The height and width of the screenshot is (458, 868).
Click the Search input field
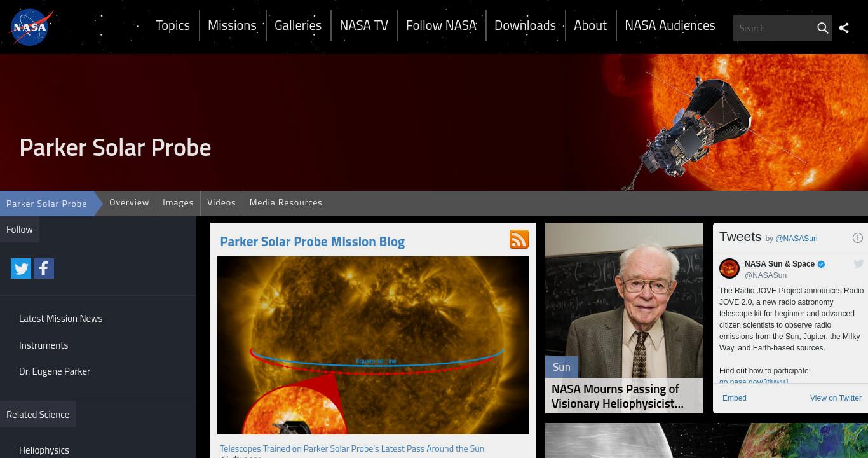(774, 28)
